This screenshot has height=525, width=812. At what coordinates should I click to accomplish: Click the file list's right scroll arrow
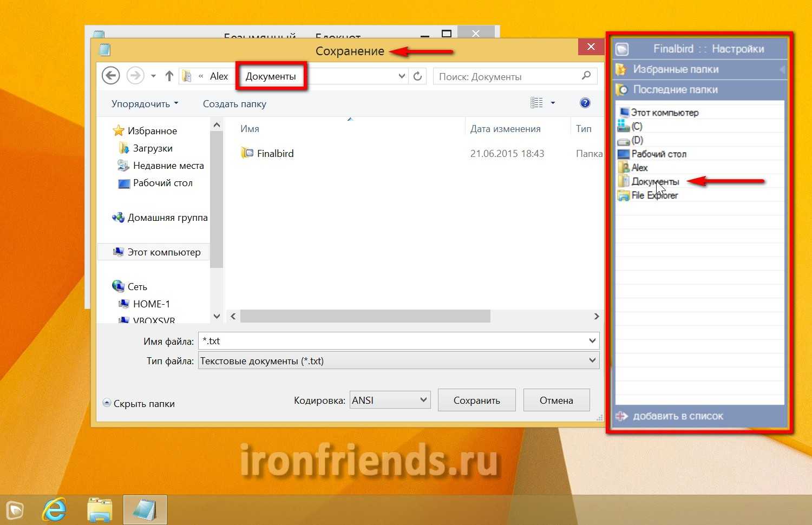tap(597, 316)
